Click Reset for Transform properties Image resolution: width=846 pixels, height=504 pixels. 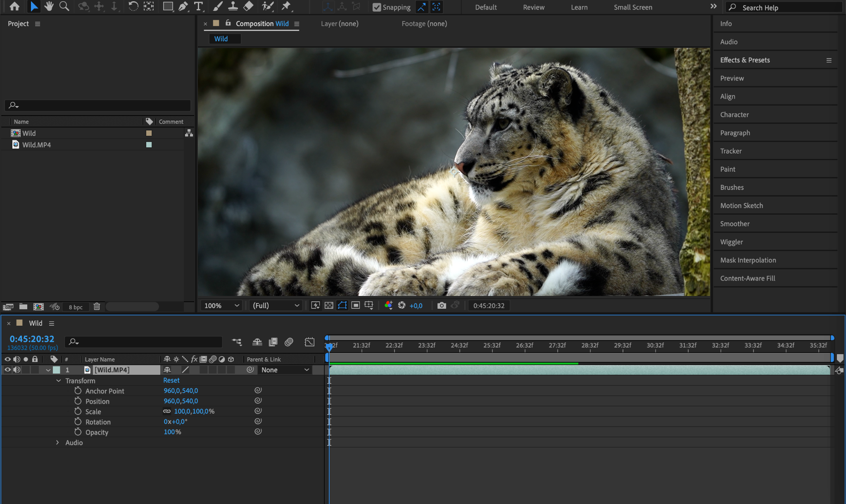(171, 380)
